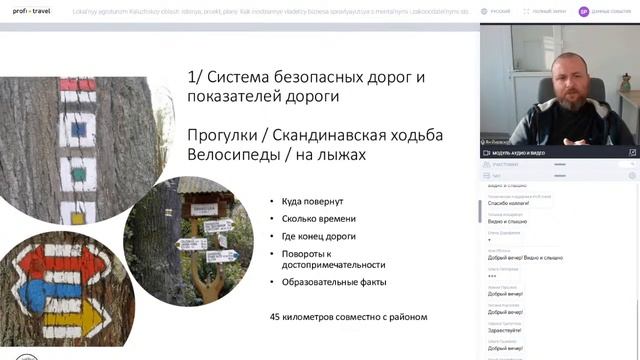Image resolution: width=640 pixels, height=360 pixels.
Task: Click the chat message 'Здравствуйте!'
Action: [504, 330]
